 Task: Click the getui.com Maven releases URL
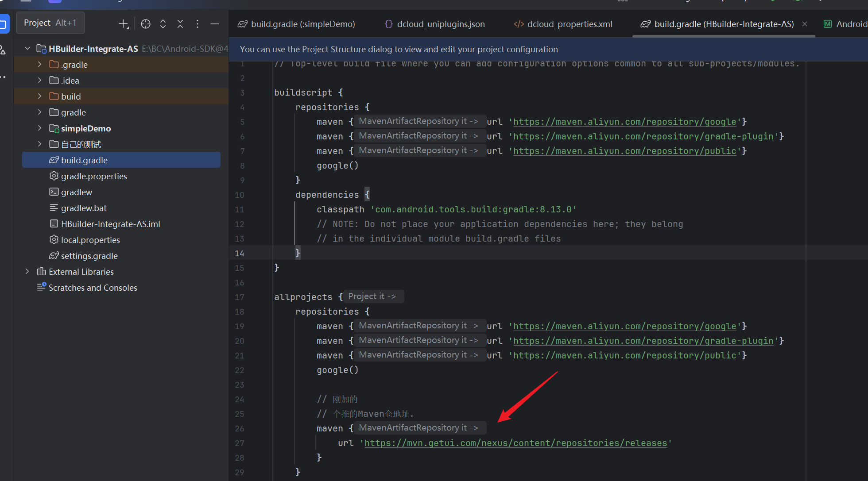pyautogui.click(x=515, y=443)
